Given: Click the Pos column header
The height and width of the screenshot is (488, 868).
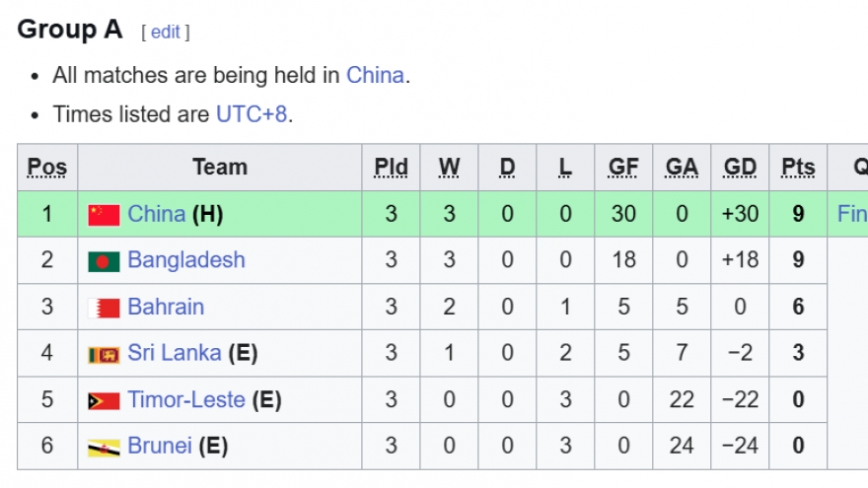Looking at the screenshot, I should click(47, 167).
